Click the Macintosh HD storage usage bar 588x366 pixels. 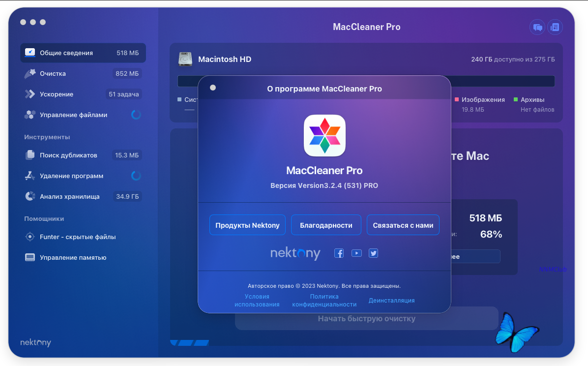(366, 81)
